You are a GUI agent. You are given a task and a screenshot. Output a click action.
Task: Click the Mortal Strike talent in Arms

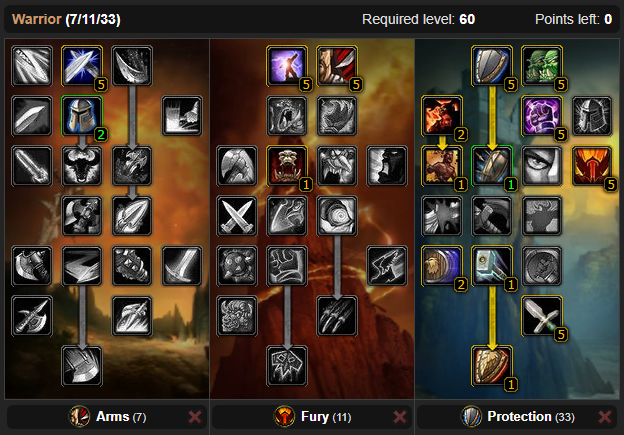[82, 366]
